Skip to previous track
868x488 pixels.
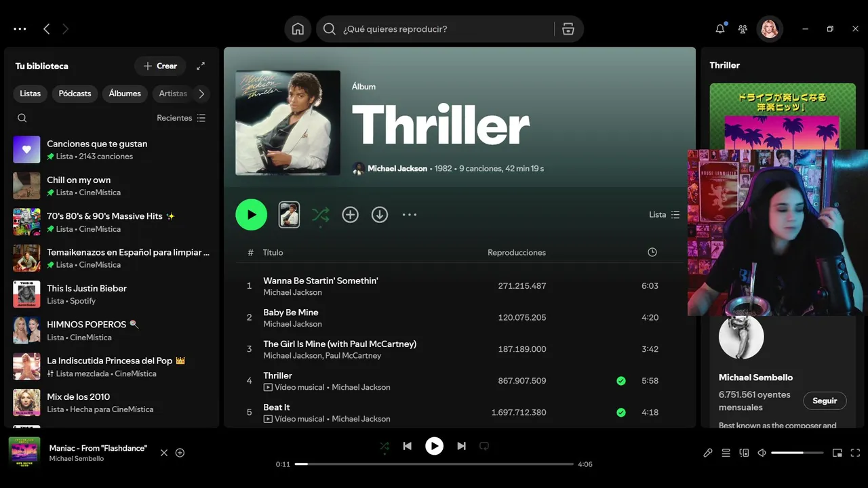click(x=407, y=446)
